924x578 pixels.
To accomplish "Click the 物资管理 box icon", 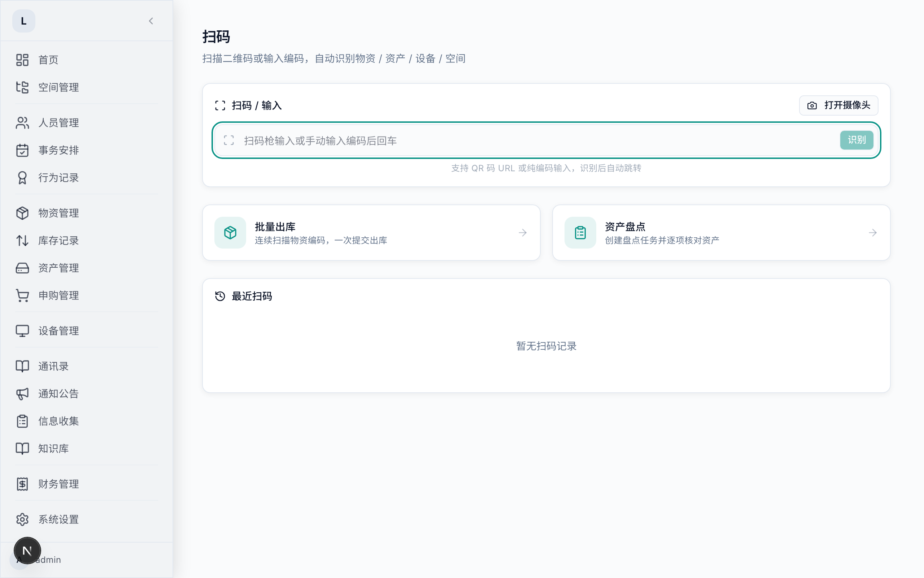I will [22, 213].
